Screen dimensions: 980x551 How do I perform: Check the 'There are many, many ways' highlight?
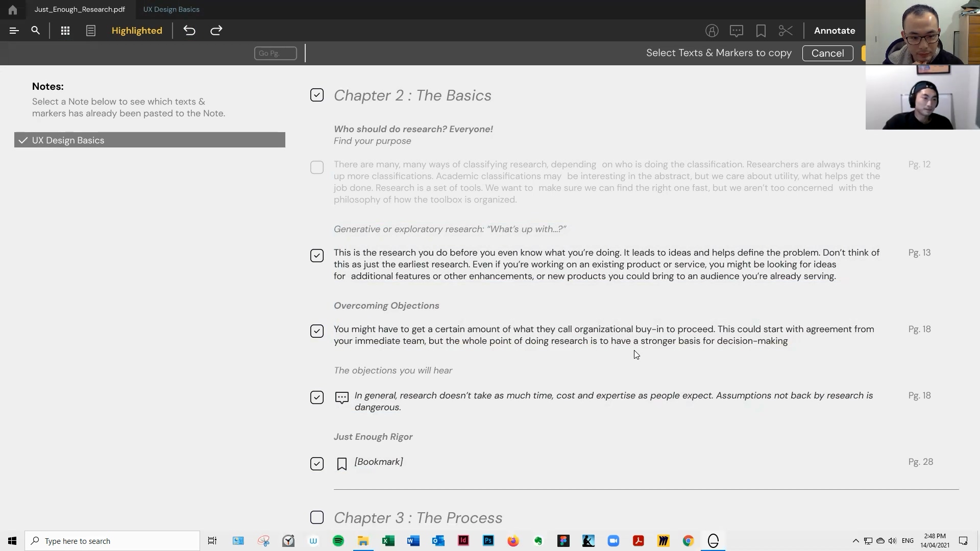coord(317,167)
